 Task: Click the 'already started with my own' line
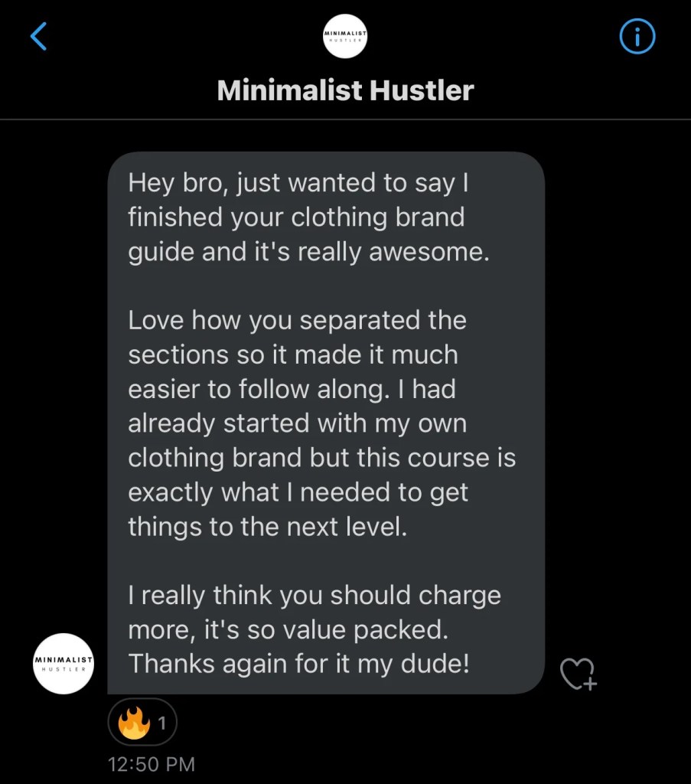(297, 423)
